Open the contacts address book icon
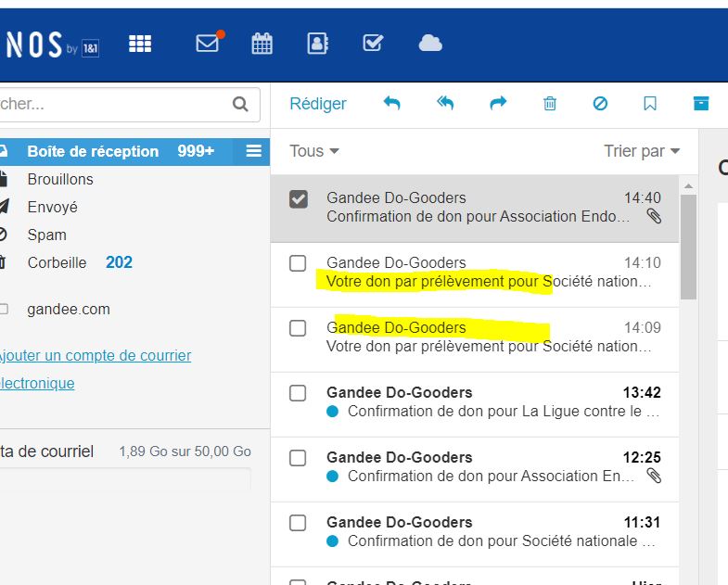This screenshot has height=585, width=728. tap(317, 44)
